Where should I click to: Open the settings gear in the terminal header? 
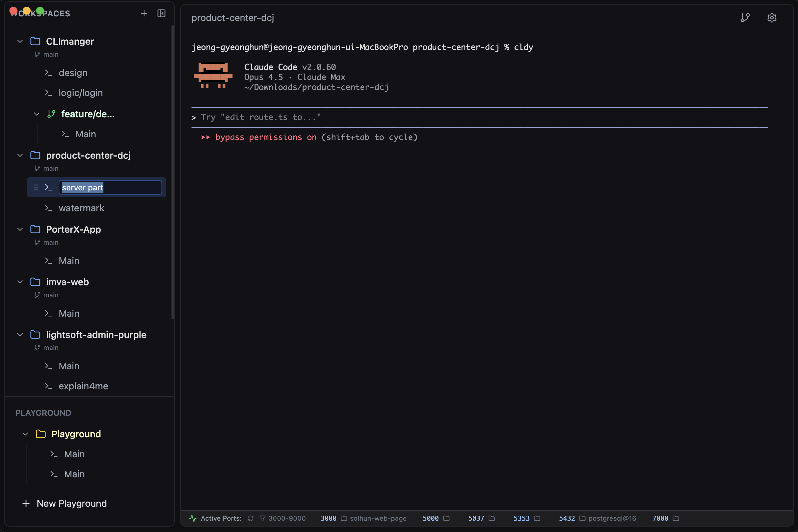coord(772,18)
